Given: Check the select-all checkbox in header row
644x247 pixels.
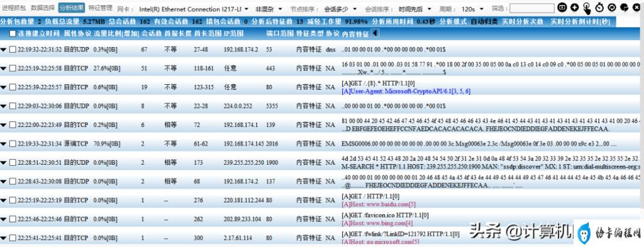Looking at the screenshot, I should (13, 33).
